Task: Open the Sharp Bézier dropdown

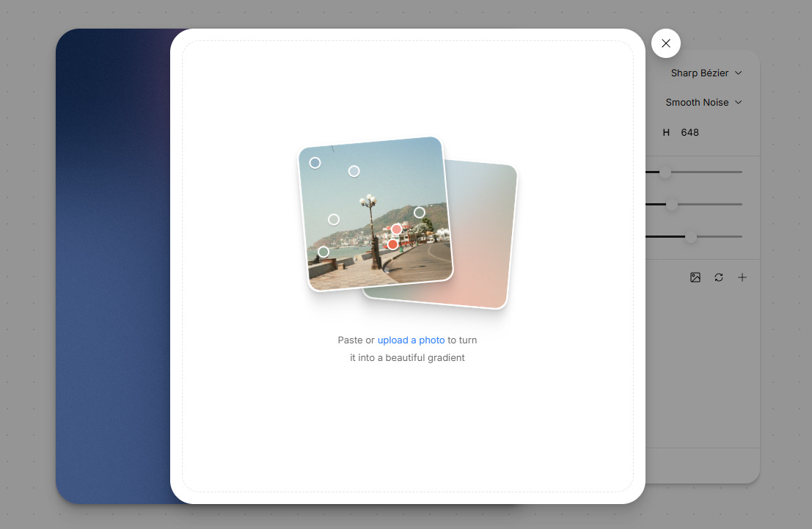Action: click(x=706, y=73)
